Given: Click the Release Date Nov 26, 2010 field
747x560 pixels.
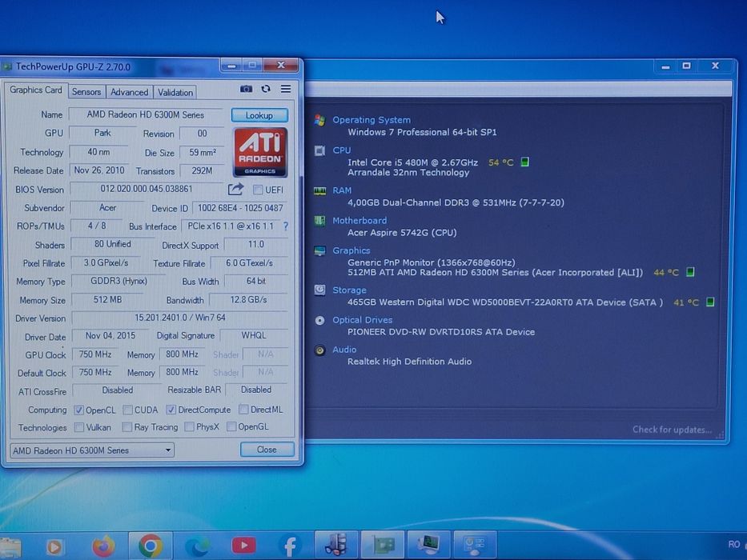Looking at the screenshot, I should coord(99,170).
